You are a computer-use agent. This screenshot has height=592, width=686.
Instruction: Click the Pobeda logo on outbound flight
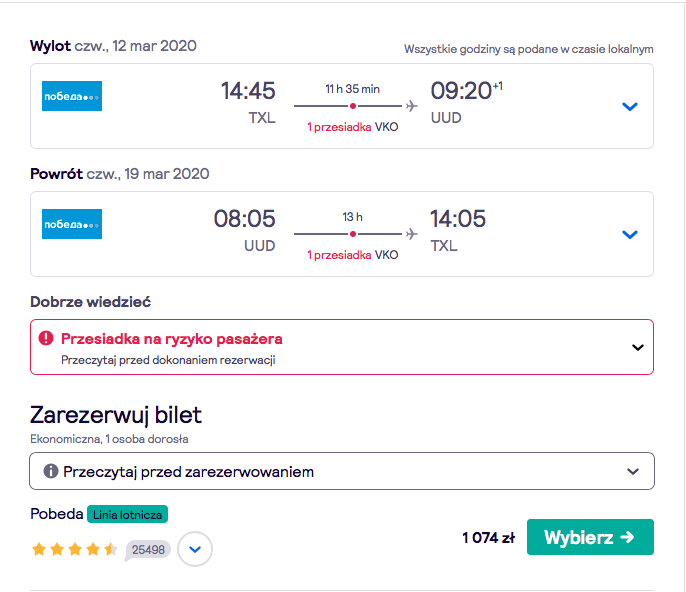point(72,96)
